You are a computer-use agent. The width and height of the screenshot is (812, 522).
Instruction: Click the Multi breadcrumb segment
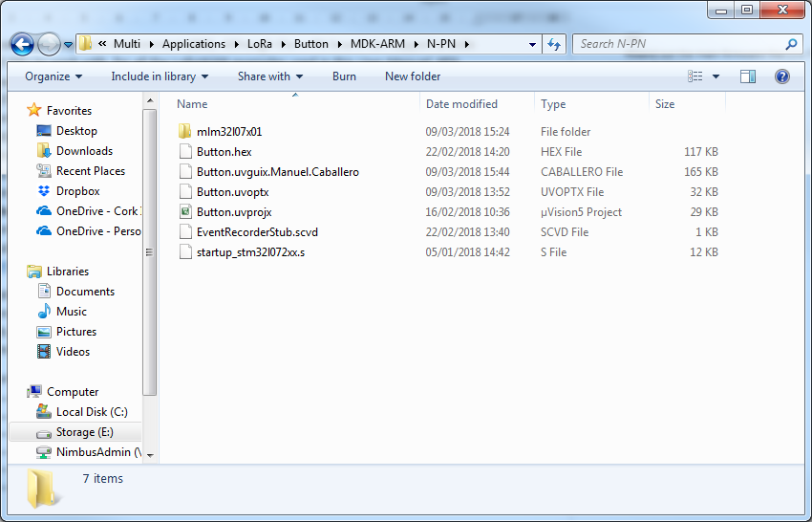click(x=127, y=45)
